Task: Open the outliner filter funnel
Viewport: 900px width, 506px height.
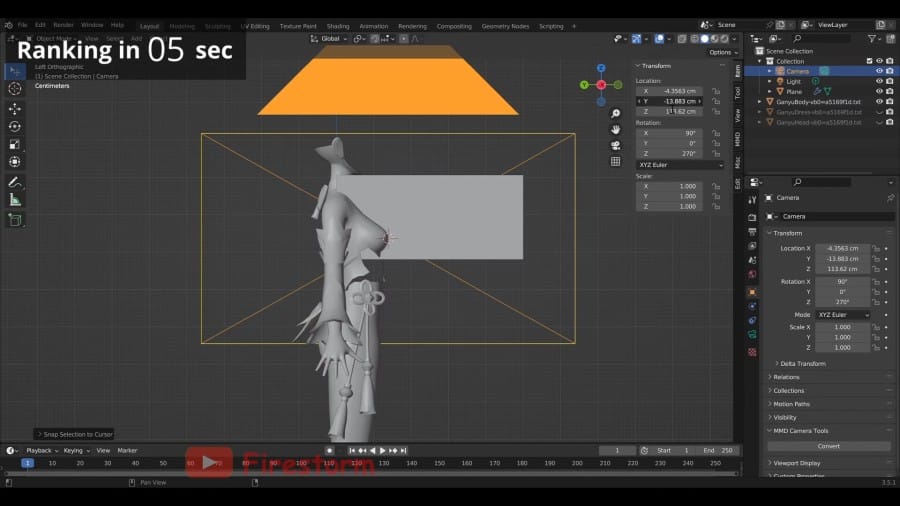Action: point(872,38)
